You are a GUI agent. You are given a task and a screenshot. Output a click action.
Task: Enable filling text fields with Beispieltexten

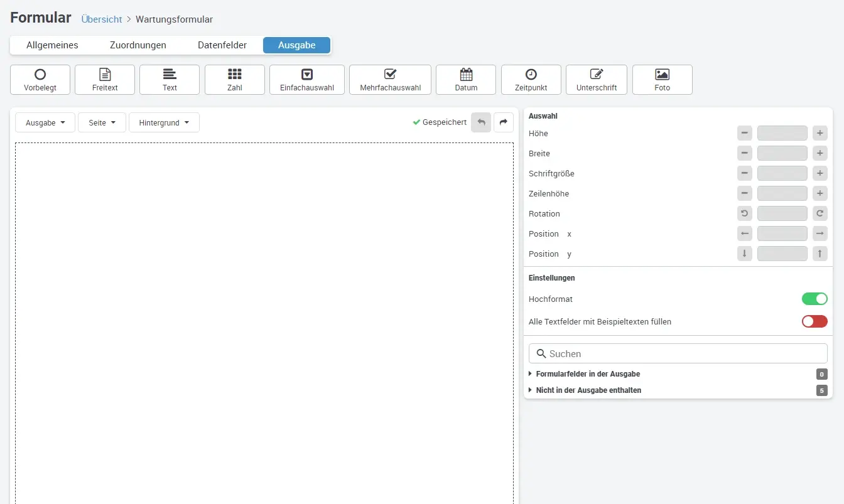(x=814, y=321)
